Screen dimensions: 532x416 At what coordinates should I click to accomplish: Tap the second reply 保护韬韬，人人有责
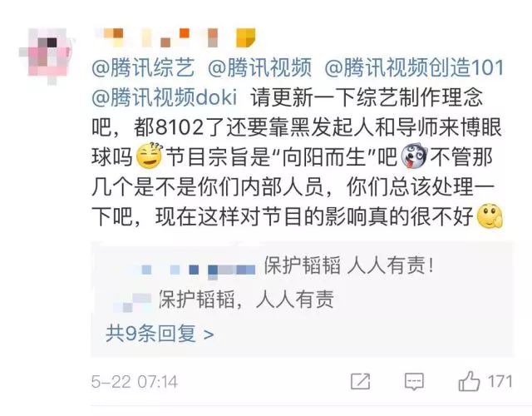[x=247, y=300]
